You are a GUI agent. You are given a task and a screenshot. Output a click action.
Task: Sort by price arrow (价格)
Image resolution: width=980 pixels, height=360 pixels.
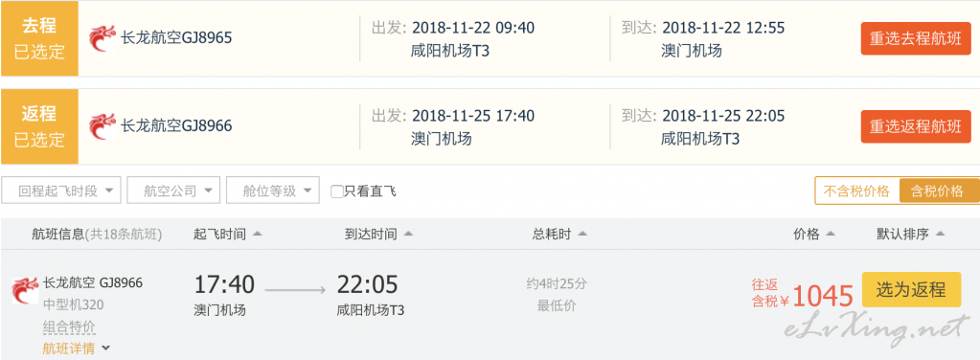(831, 235)
